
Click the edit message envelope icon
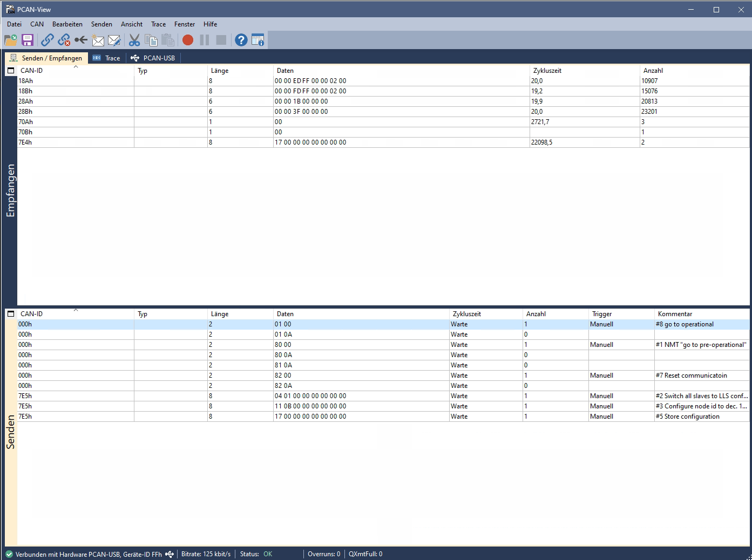click(114, 40)
